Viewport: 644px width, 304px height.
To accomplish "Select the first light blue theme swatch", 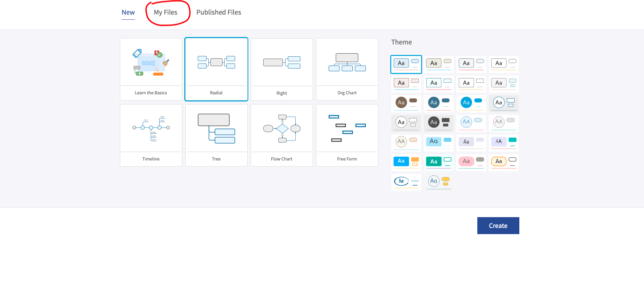I will [x=406, y=64].
